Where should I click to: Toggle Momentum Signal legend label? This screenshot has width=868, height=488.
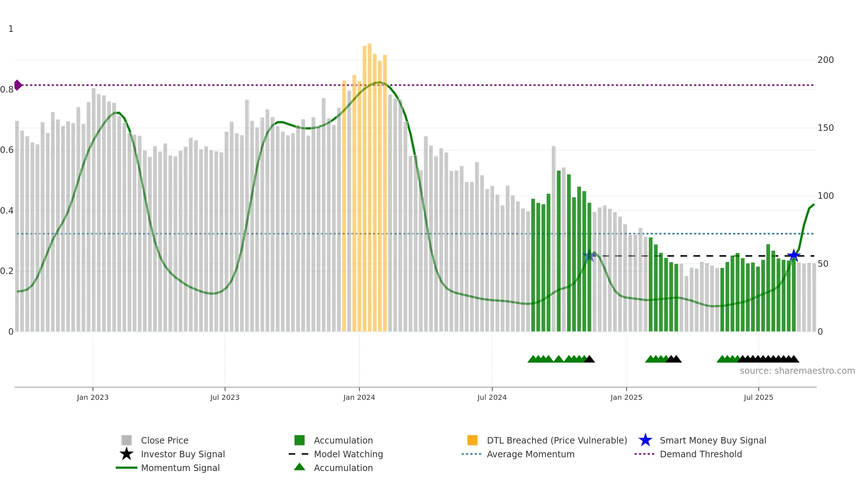pos(180,468)
